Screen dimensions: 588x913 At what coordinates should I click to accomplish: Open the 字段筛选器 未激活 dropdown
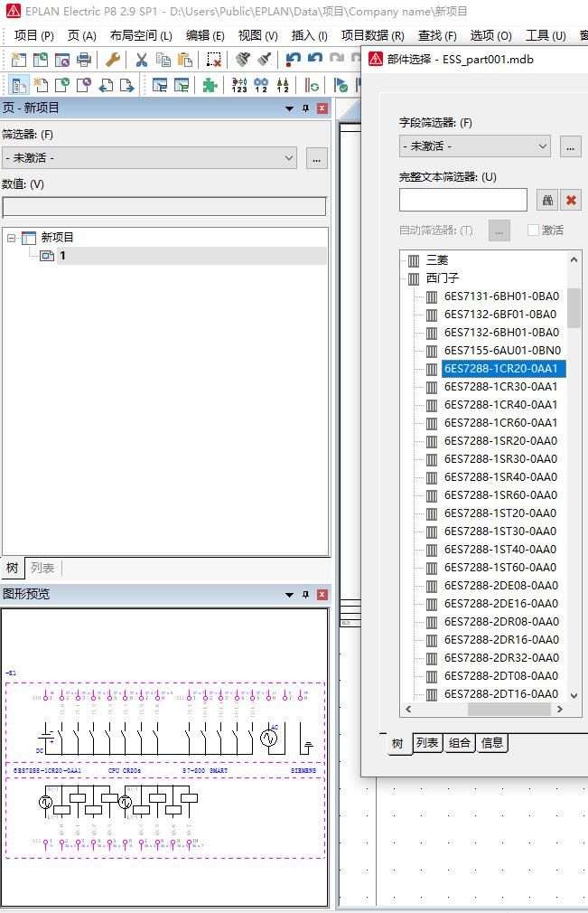474,146
